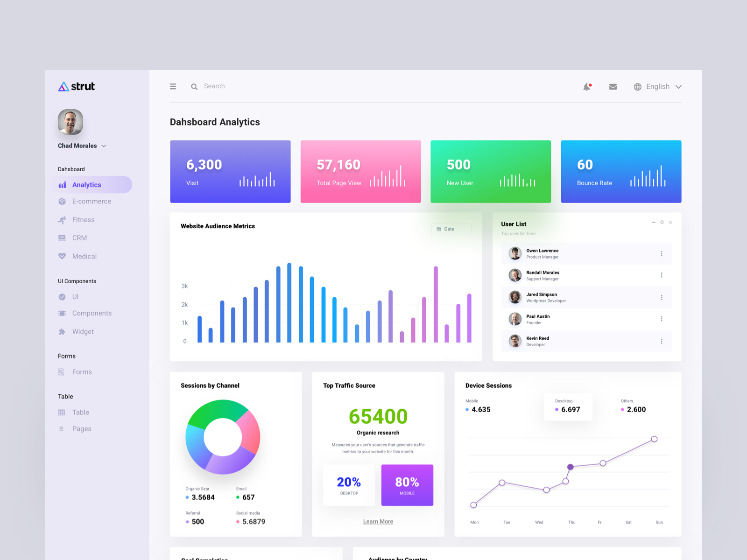Open options menu for Jared Simpson
747x560 pixels.
[662, 298]
